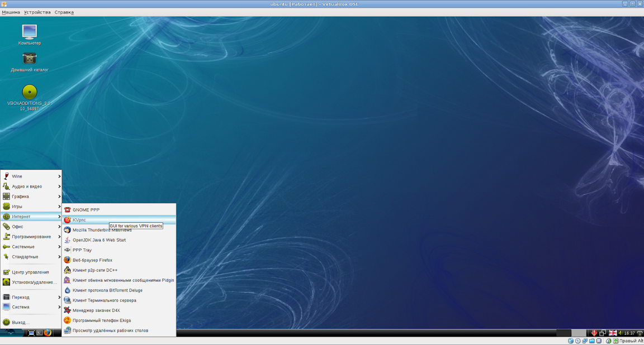
Task: Open BitTorrent Deluge client
Action: [119, 290]
